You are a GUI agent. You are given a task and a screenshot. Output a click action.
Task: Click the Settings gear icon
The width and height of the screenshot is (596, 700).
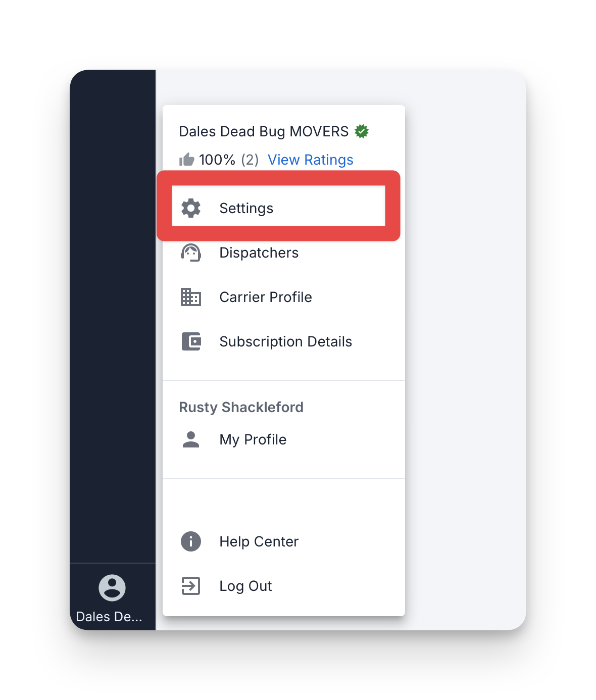tap(191, 208)
